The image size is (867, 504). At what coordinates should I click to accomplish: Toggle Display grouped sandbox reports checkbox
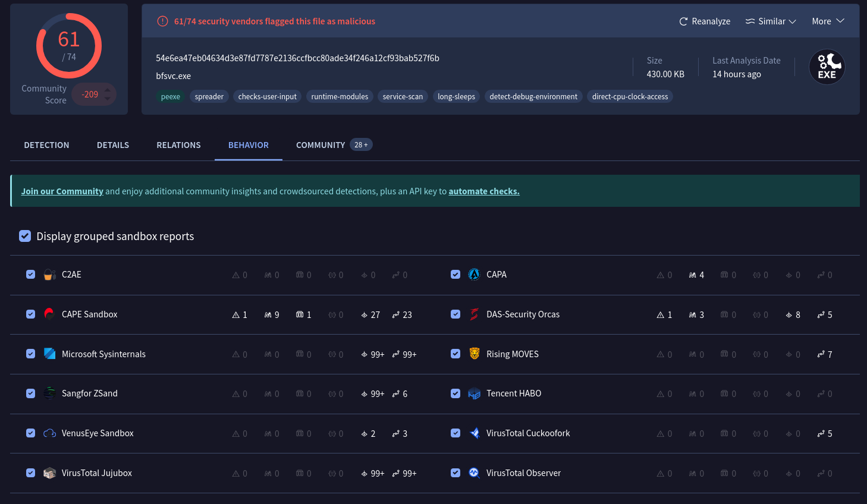[25, 236]
